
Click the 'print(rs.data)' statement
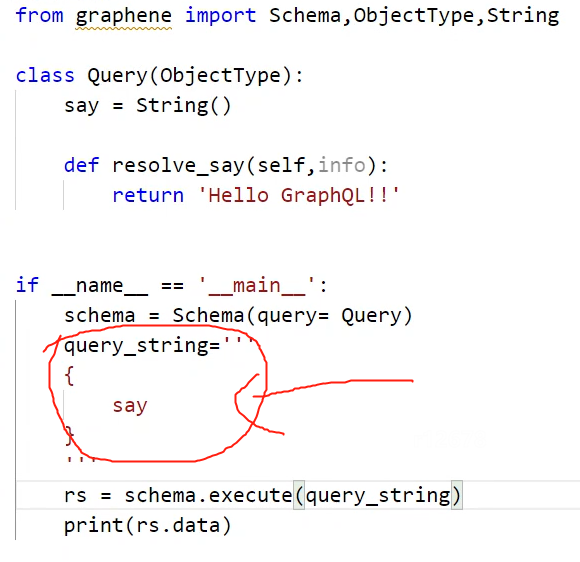148,526
